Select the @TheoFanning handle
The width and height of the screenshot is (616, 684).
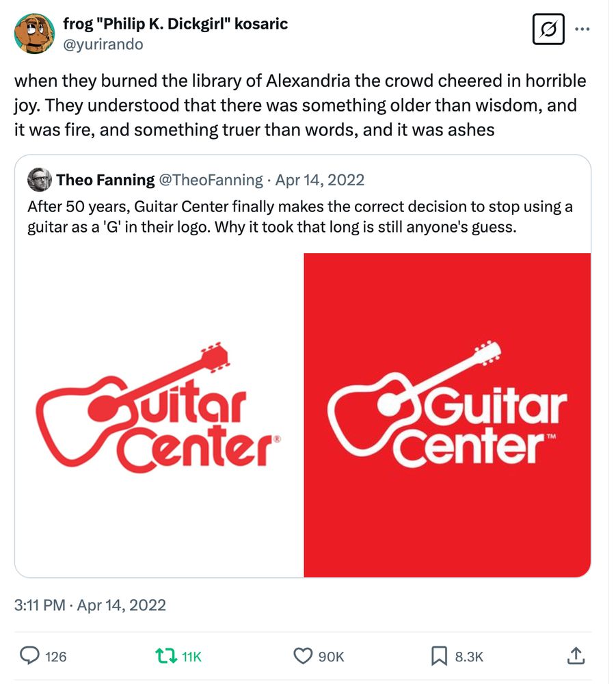point(211,180)
